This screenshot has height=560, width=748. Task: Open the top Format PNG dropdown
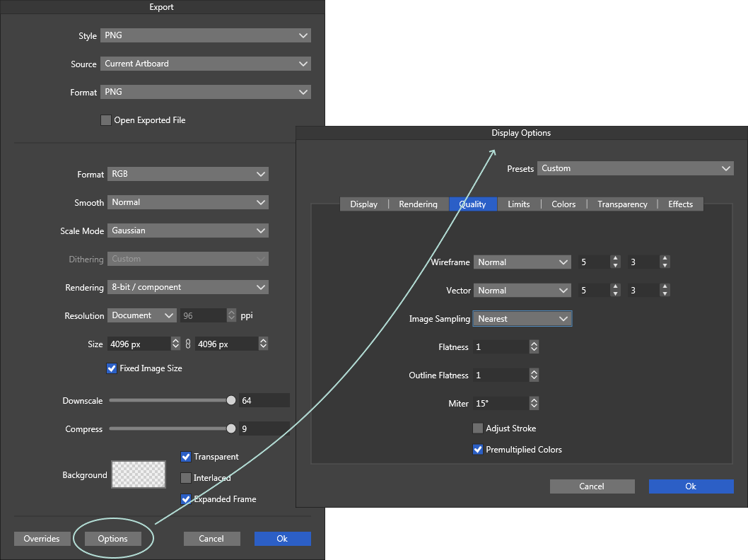tap(206, 92)
